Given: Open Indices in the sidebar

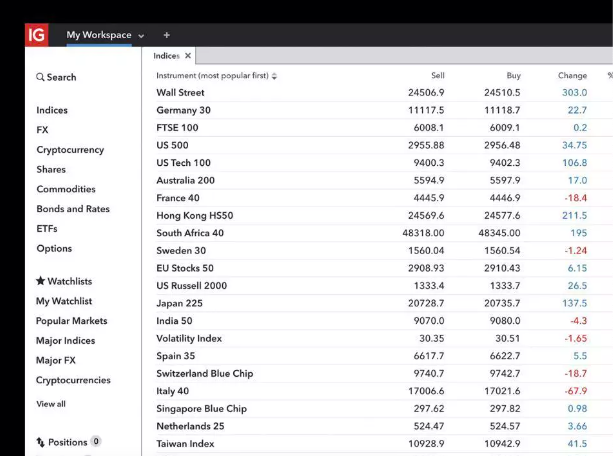Looking at the screenshot, I should (52, 110).
